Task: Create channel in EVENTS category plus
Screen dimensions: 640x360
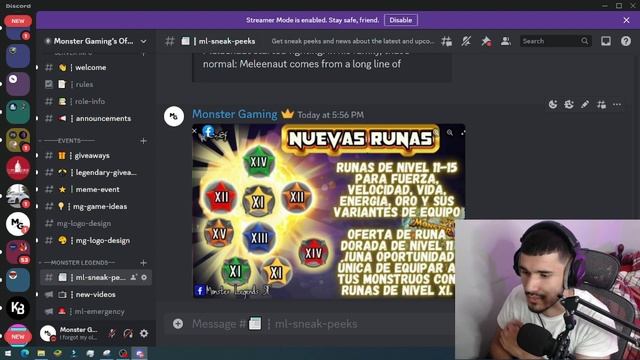Action: 143,141
